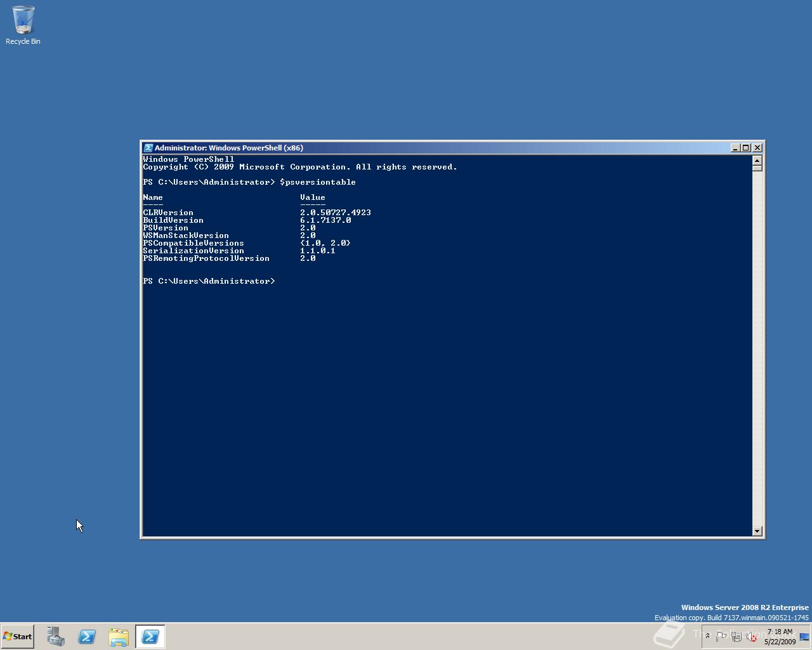Open Windows Explorer folder icon in taskbar
This screenshot has height=650, width=812.
coord(119,637)
